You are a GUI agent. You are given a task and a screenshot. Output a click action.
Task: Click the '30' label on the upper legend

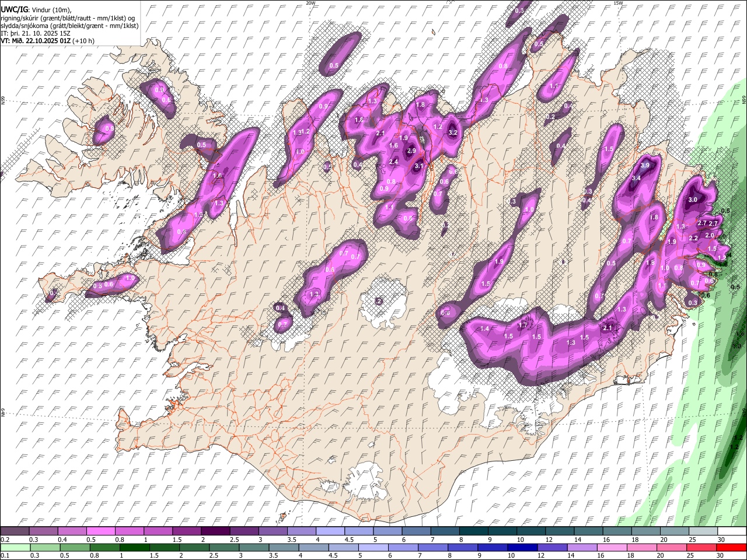[x=721, y=540]
